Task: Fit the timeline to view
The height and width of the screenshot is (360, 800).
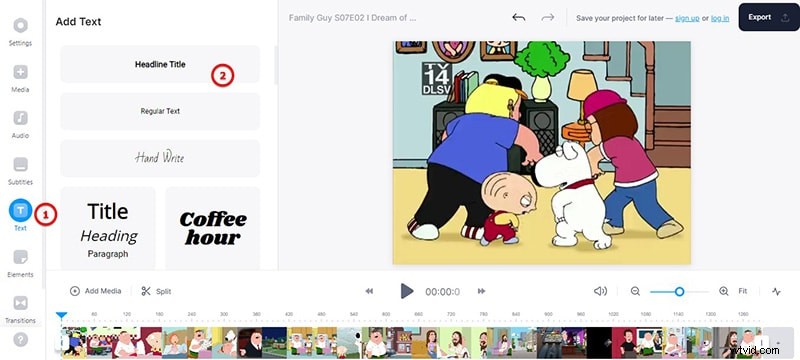Action: (743, 291)
